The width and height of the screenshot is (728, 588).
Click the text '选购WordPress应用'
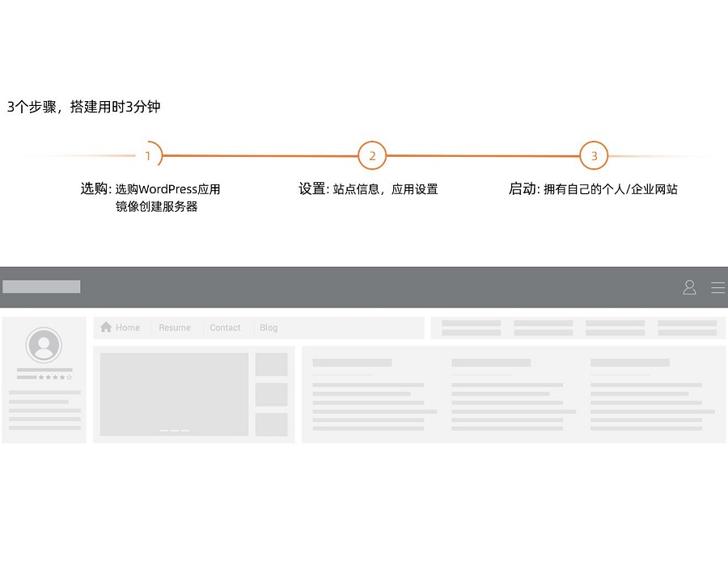pyautogui.click(x=167, y=189)
